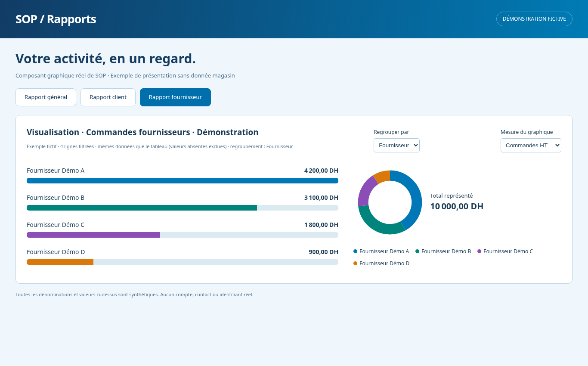This screenshot has height=366, width=588.
Task: Click the value 3 100,00 DH
Action: [321, 198]
